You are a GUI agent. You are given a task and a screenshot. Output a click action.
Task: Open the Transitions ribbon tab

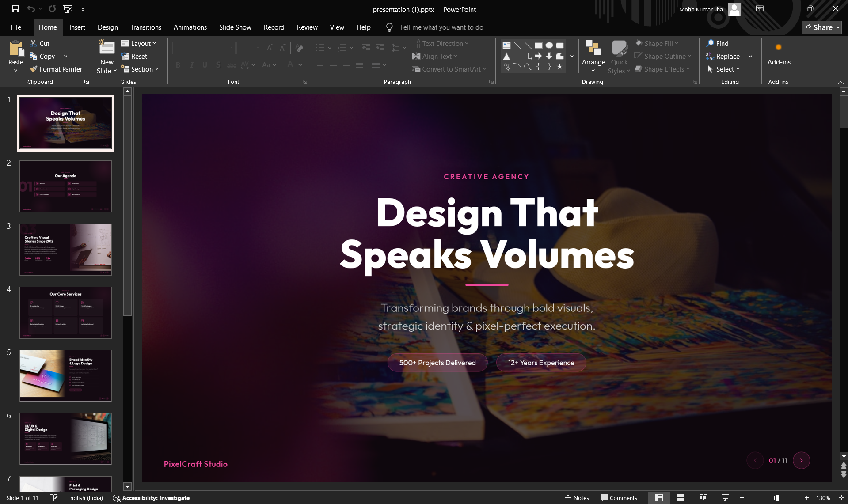[x=146, y=27]
